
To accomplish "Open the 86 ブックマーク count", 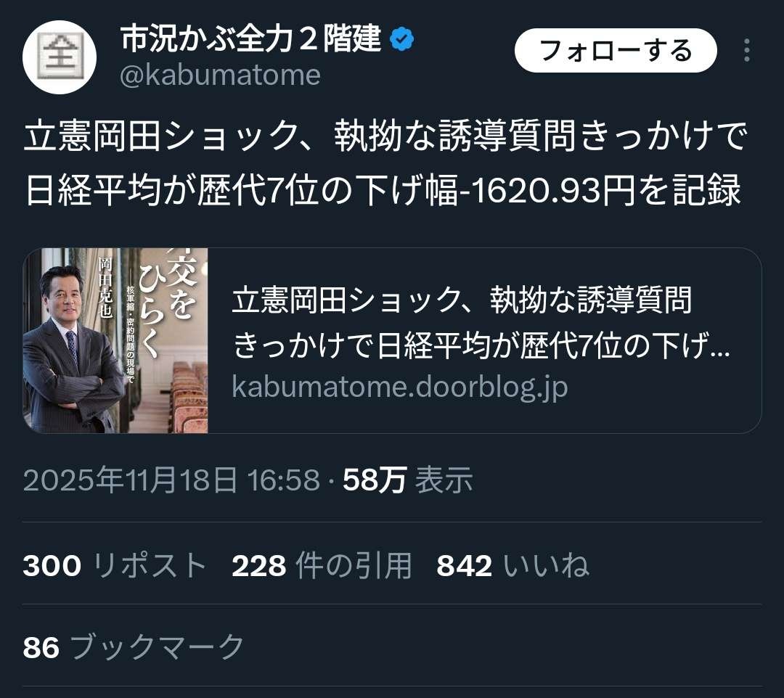I will coord(133,647).
